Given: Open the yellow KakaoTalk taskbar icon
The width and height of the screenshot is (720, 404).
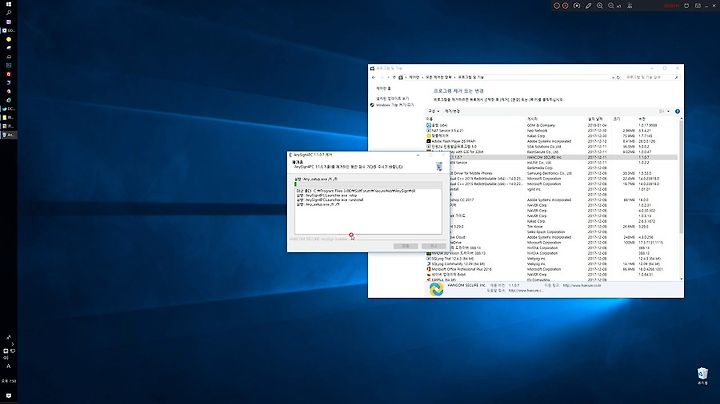Looking at the screenshot, I should point(8,39).
